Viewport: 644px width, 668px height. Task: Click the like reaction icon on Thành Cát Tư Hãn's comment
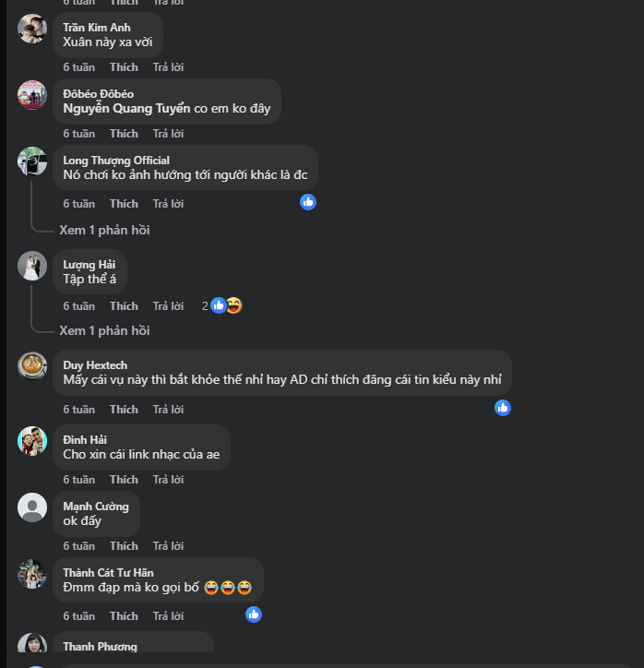254,614
